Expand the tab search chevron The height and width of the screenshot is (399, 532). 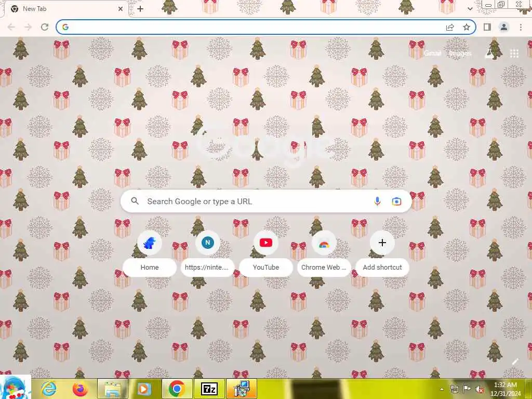[x=470, y=9]
